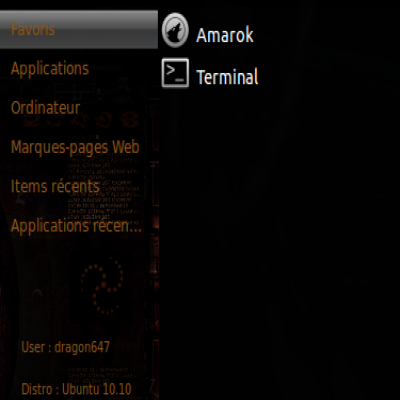Switch to the Favoris category
This screenshot has height=400, width=400.
33,29
